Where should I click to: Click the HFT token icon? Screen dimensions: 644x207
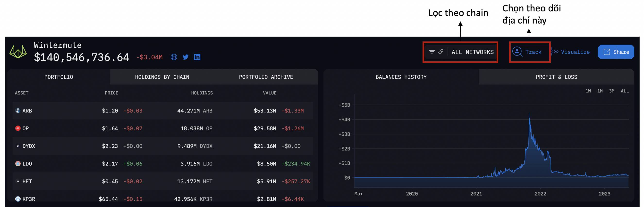pyautogui.click(x=18, y=181)
